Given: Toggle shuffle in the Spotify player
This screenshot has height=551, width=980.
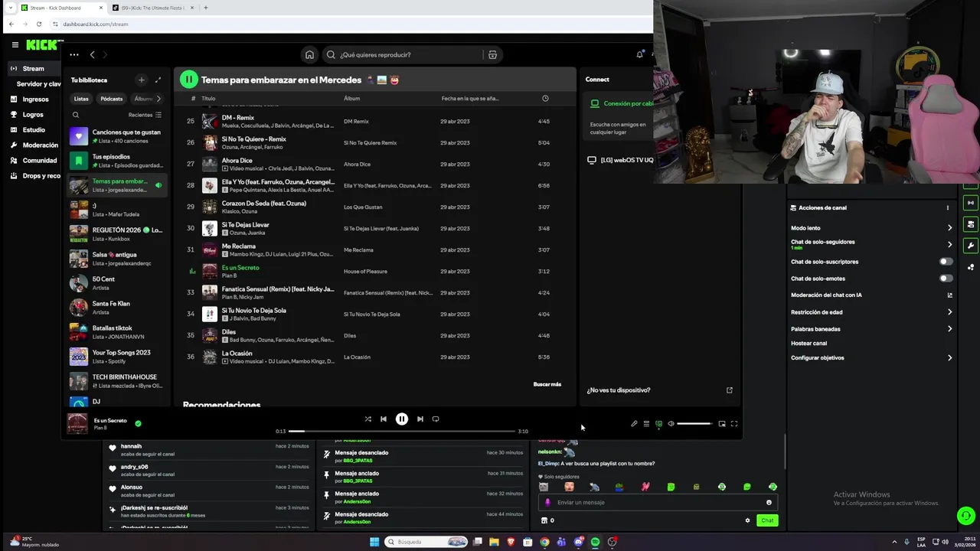Looking at the screenshot, I should (367, 419).
